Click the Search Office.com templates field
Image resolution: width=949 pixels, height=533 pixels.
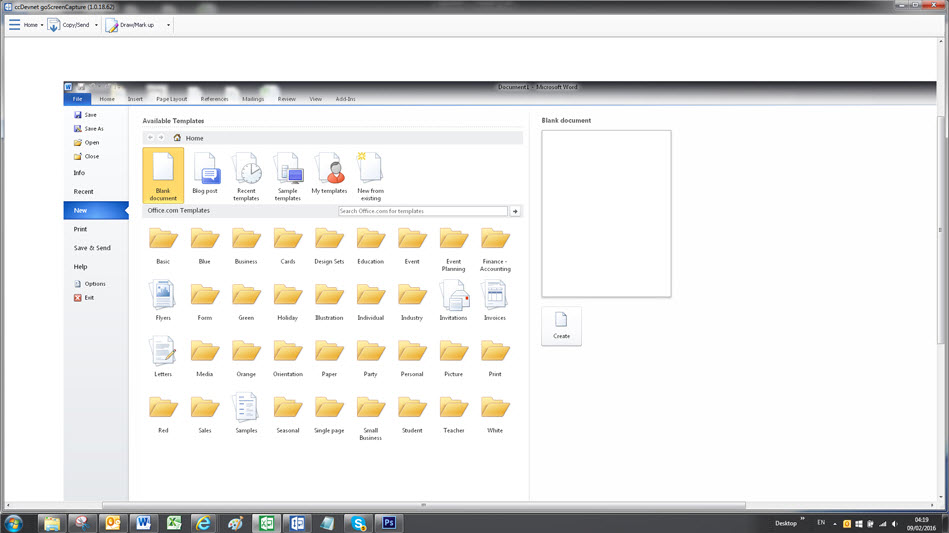coord(422,211)
